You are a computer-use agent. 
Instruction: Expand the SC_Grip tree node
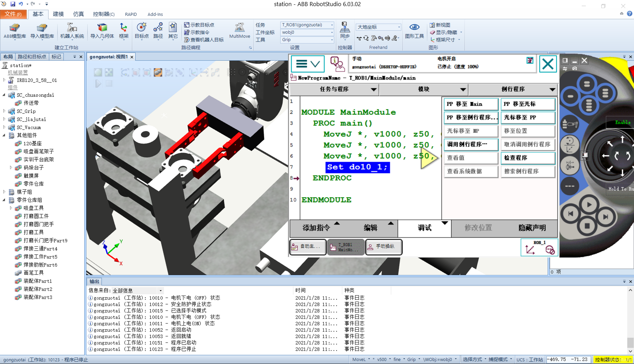pos(4,111)
